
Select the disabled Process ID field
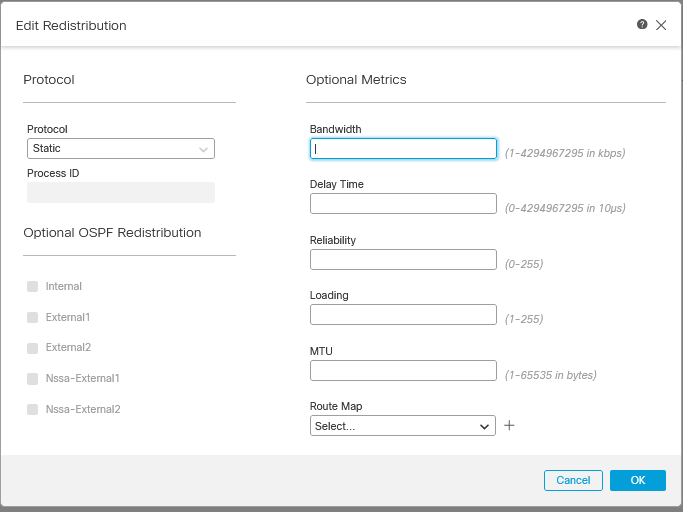tap(121, 192)
